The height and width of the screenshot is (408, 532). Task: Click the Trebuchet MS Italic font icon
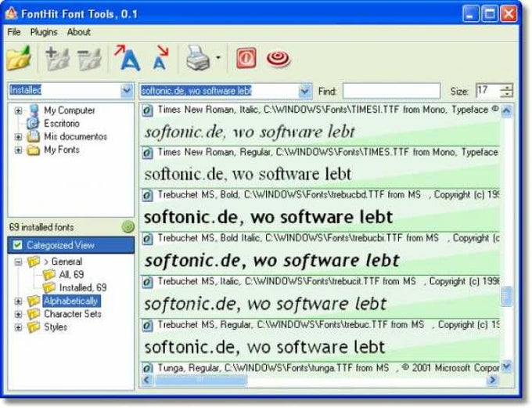[x=147, y=282]
